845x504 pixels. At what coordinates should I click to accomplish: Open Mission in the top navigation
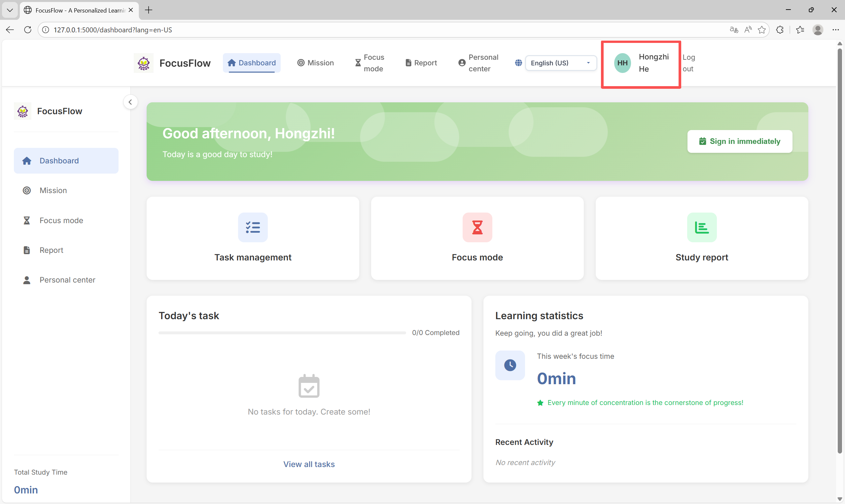(315, 63)
